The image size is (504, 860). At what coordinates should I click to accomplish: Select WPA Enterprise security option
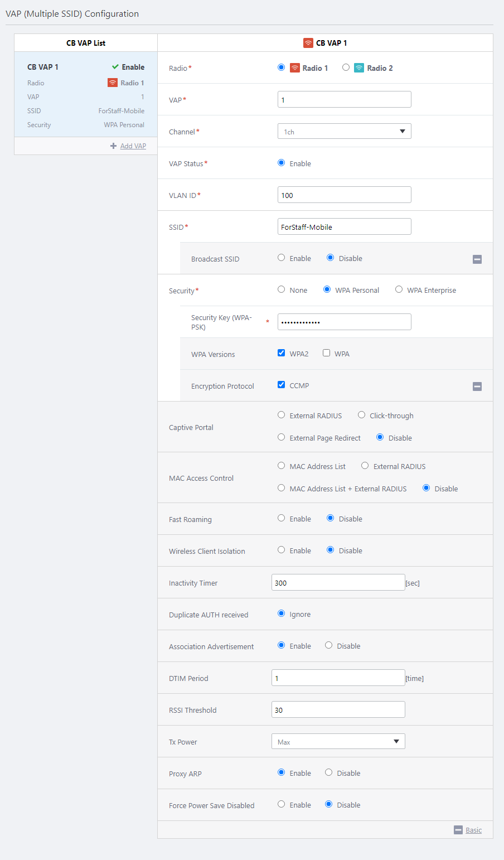pos(399,289)
